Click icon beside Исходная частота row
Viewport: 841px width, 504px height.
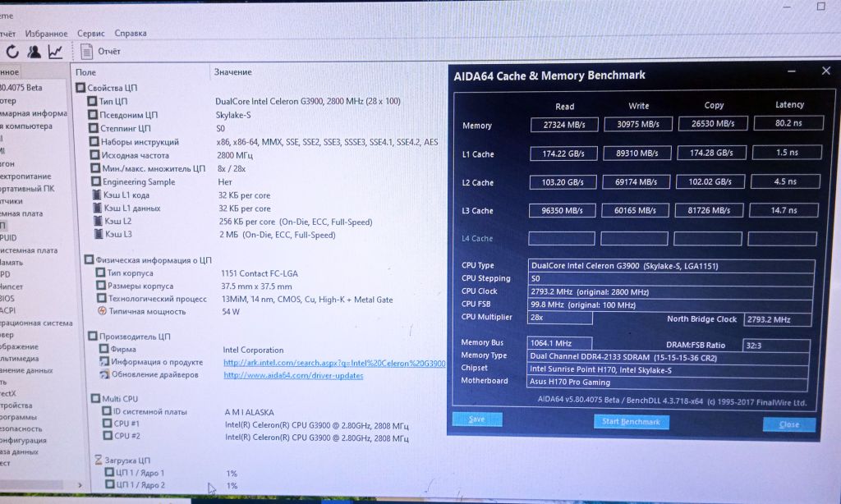(x=95, y=154)
